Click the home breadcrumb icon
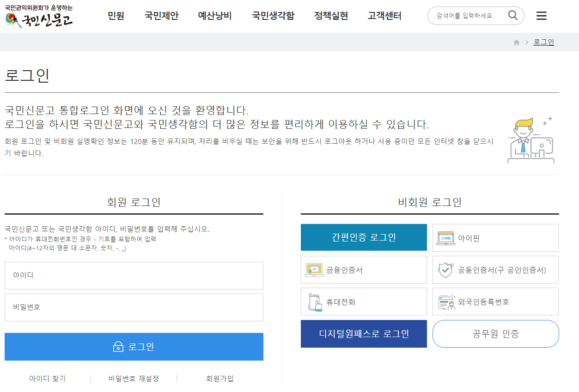The height and width of the screenshot is (392, 579). [x=516, y=42]
